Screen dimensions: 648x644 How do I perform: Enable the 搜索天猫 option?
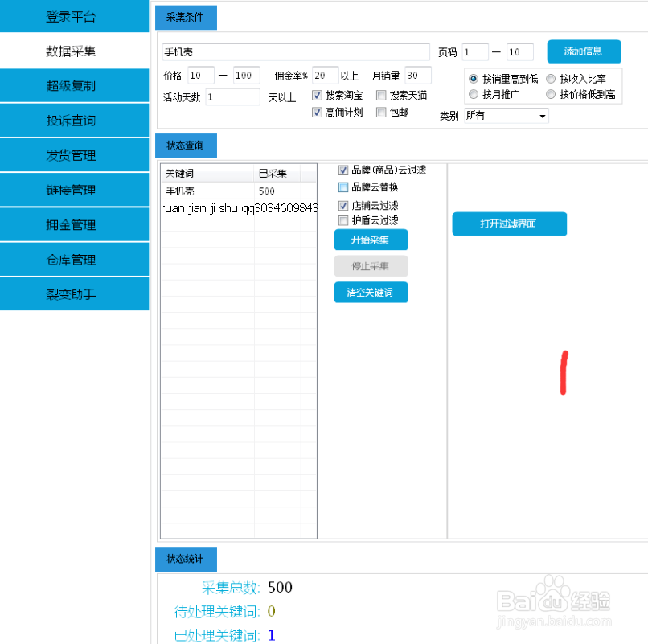[x=380, y=94]
